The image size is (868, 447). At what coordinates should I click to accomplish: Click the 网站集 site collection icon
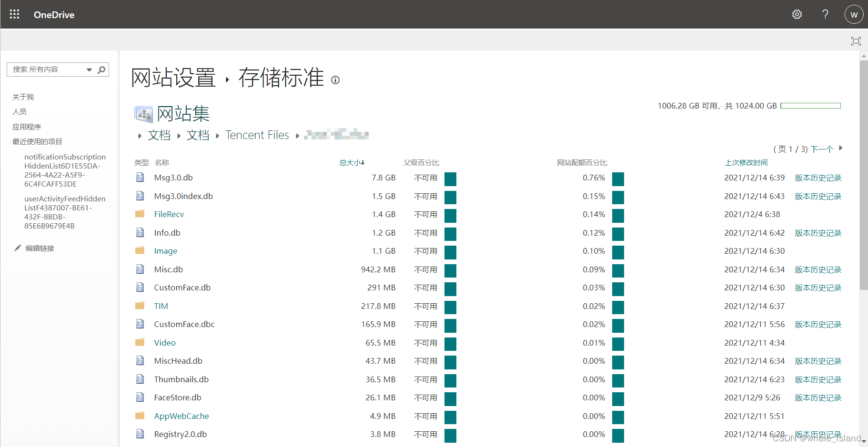point(143,114)
